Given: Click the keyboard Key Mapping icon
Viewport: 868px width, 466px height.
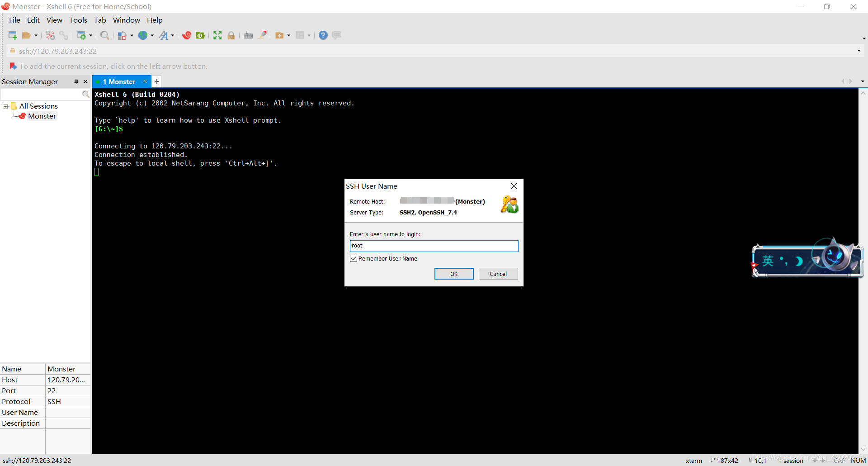Looking at the screenshot, I should [x=248, y=35].
